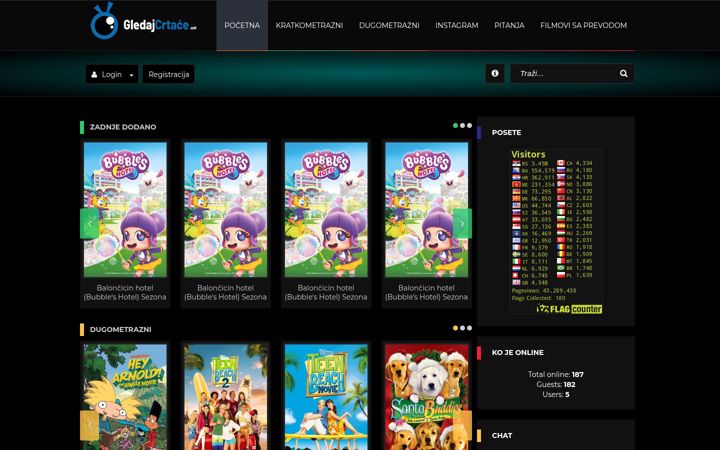Screen dimensions: 720x450
Task: Select second page dot of Zadnje Dodano
Action: click(x=462, y=125)
